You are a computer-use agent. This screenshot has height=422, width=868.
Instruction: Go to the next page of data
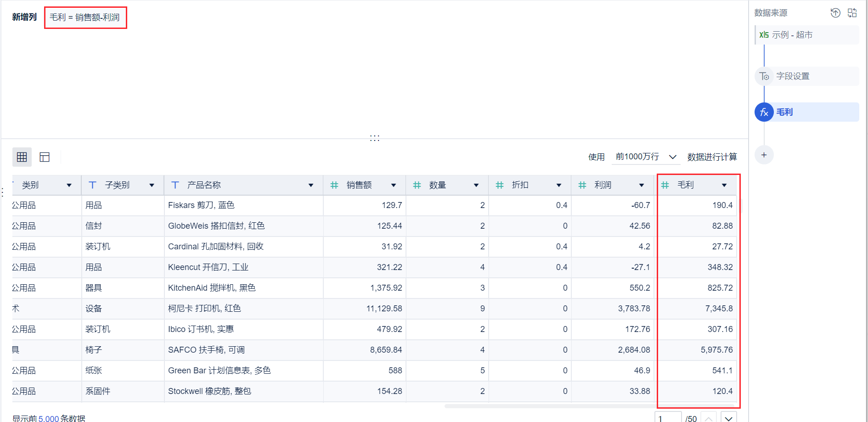click(x=728, y=418)
